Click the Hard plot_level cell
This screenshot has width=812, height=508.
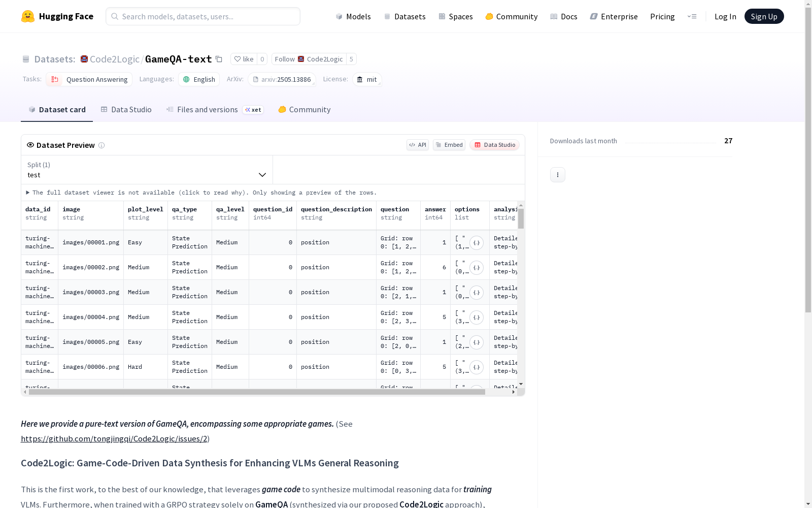tap(146, 367)
